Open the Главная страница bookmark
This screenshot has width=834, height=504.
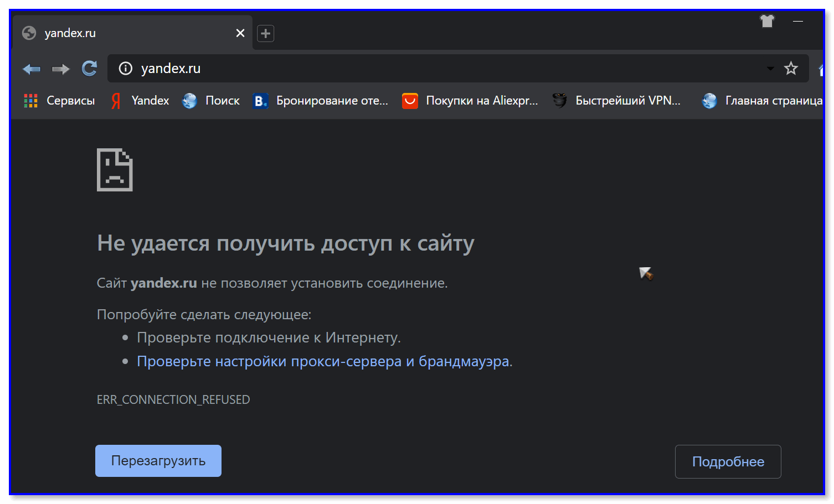tap(762, 101)
